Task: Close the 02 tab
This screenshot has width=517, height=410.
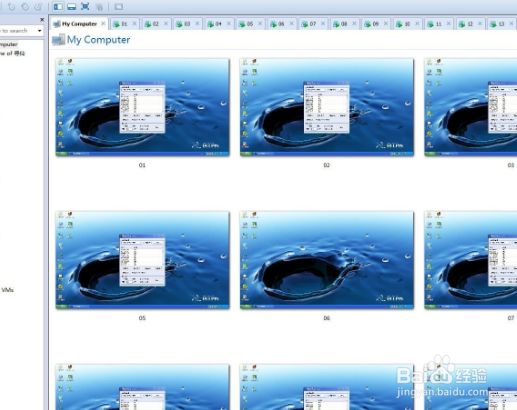Action: tap(166, 23)
